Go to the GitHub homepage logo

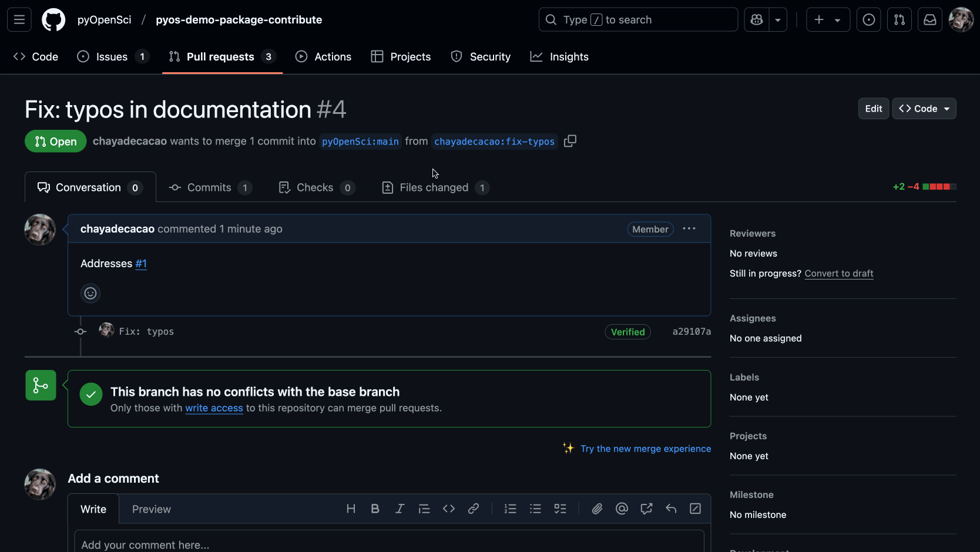click(53, 19)
